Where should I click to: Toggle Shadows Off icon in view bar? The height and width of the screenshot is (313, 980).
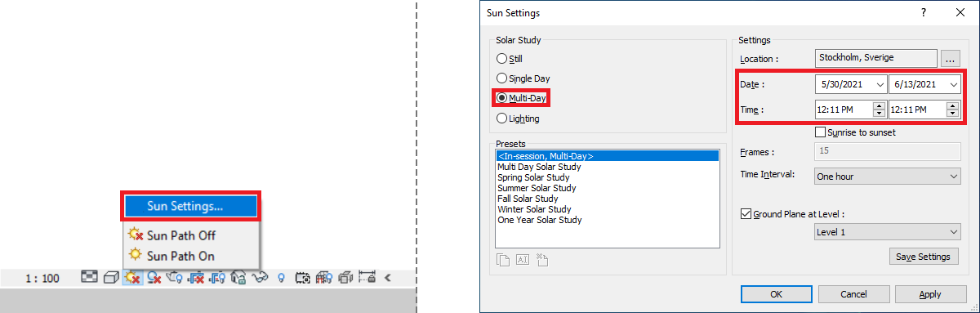(x=154, y=278)
